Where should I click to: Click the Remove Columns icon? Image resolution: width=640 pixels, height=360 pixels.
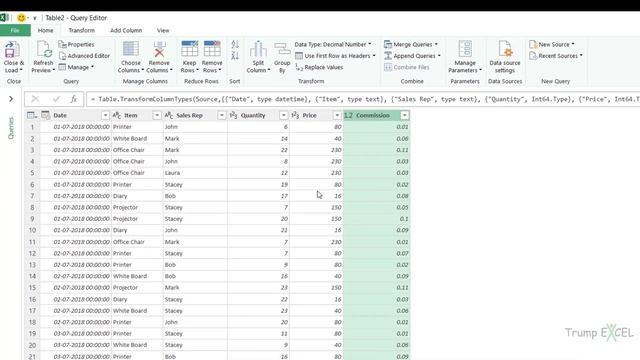(x=159, y=49)
